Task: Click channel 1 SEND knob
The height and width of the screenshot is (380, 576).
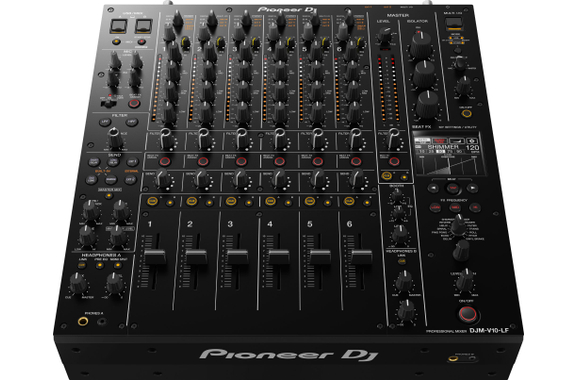Action: tap(163, 179)
